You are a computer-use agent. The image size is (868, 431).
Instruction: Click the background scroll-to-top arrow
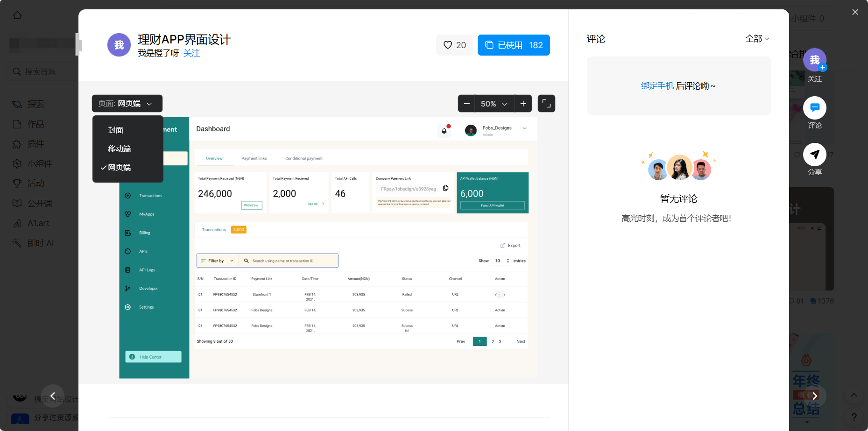[854, 395]
